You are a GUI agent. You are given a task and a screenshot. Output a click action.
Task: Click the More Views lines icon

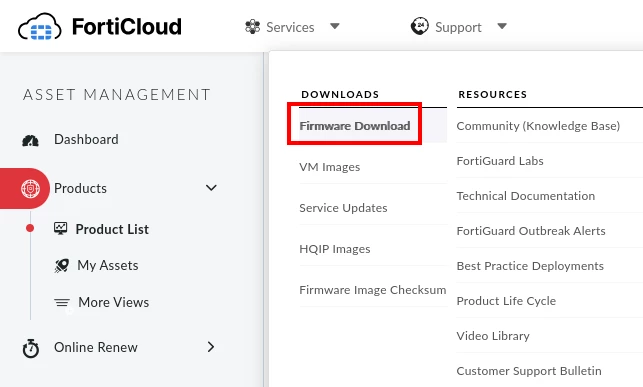click(62, 303)
